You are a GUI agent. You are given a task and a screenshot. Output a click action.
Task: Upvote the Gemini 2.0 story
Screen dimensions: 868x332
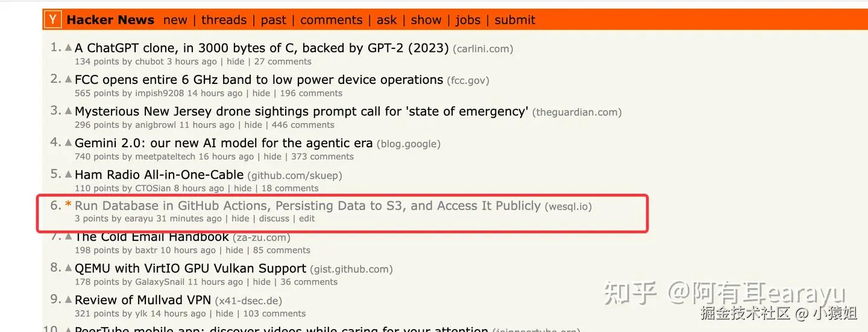pos(69,142)
